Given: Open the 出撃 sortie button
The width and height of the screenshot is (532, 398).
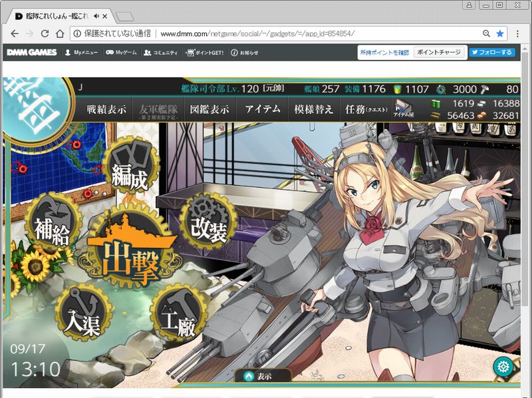Looking at the screenshot, I should [x=130, y=249].
